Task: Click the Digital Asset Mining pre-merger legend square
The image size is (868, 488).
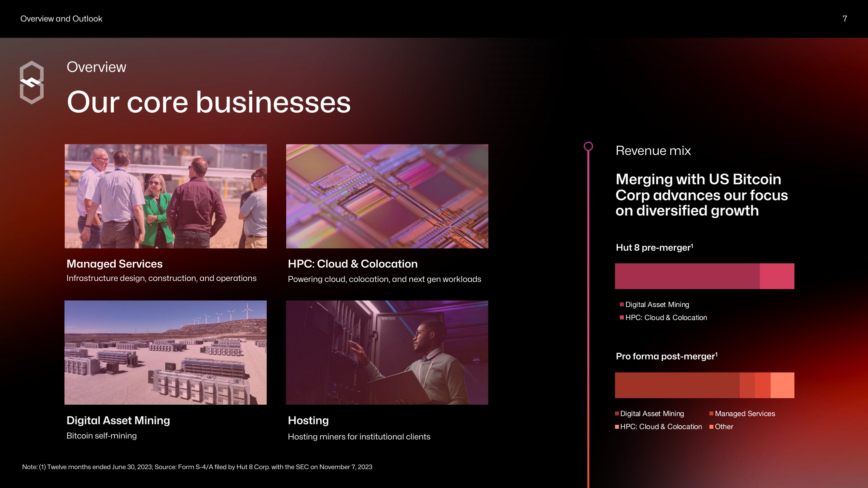Action: coord(621,304)
